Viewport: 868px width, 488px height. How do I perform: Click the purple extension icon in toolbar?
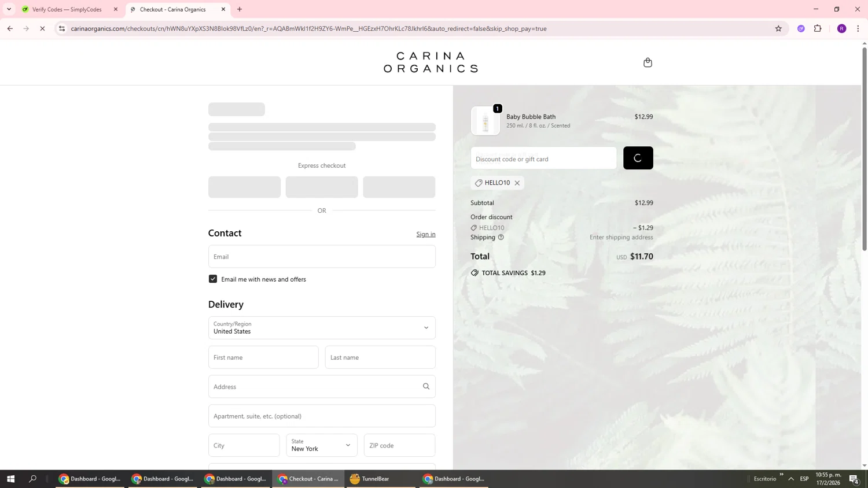pyautogui.click(x=801, y=28)
